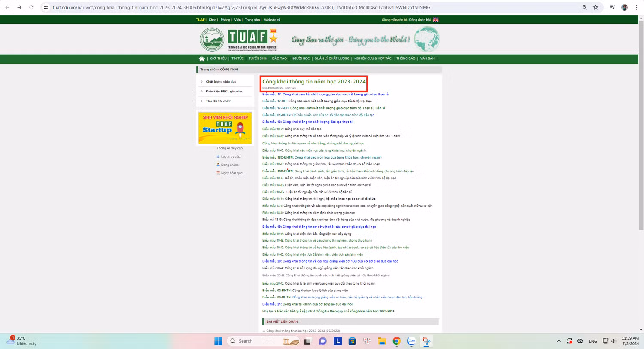Click the TUAF university seal logo

tap(212, 40)
